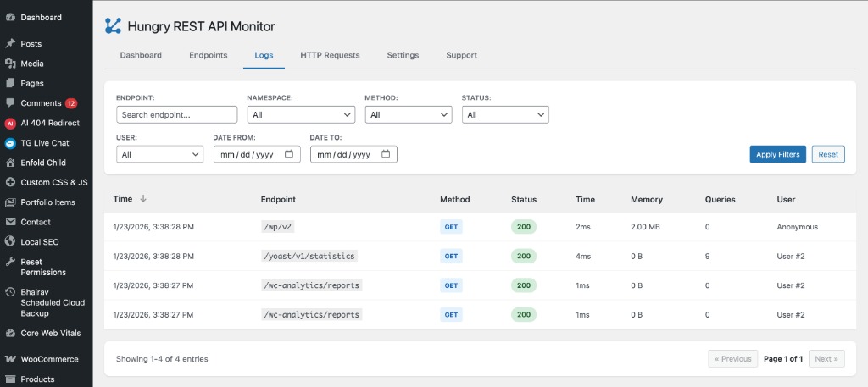The height and width of the screenshot is (387, 868).
Task: Go to the Settings tab
Action: click(403, 55)
